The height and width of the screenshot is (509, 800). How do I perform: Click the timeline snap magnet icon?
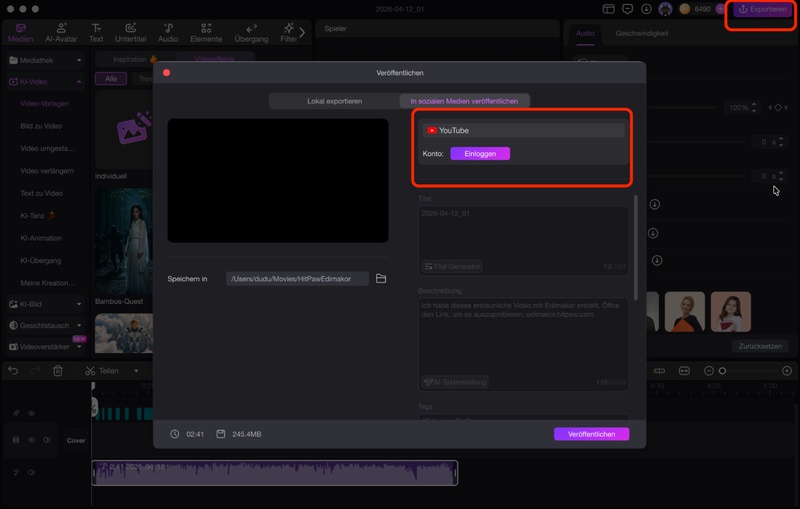[x=659, y=371]
